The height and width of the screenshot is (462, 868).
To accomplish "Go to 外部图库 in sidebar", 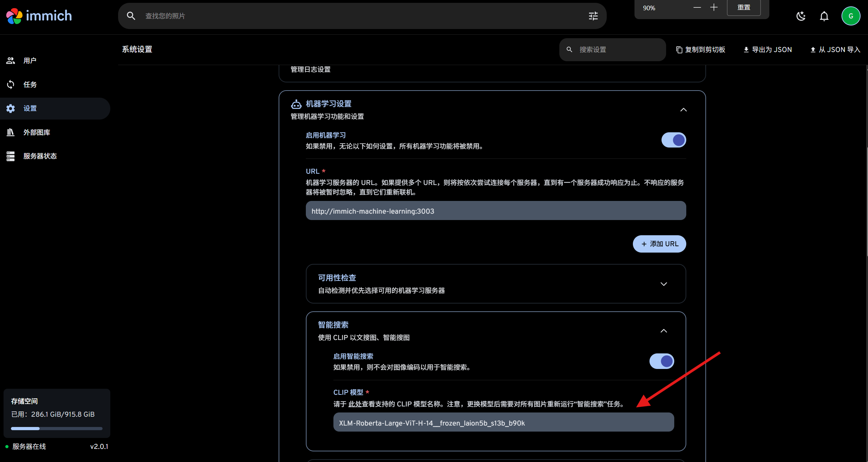I will click(x=37, y=132).
